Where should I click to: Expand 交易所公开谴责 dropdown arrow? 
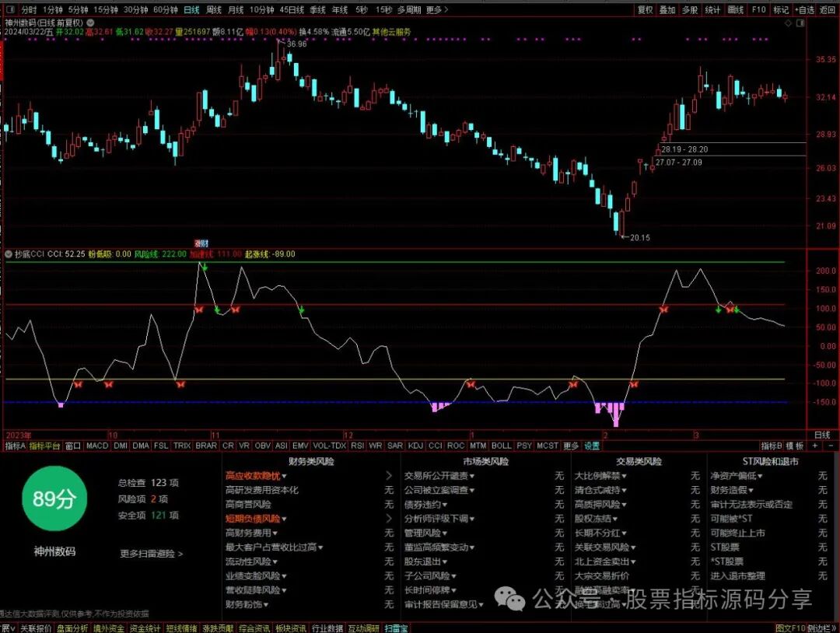pyautogui.click(x=471, y=476)
